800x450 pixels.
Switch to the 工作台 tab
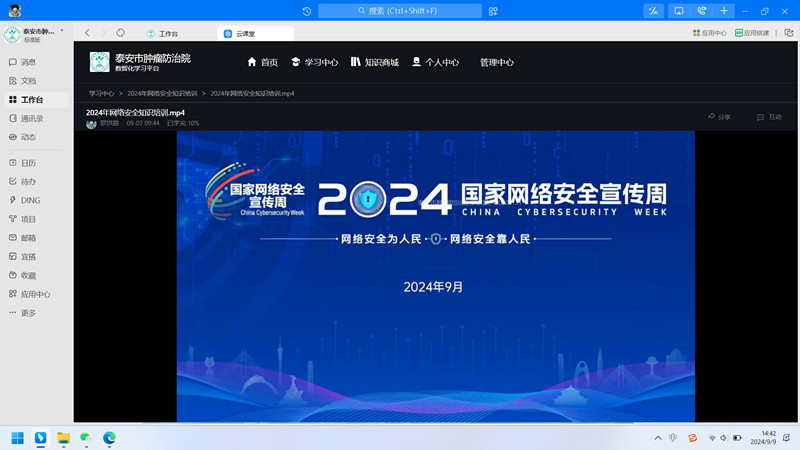pos(163,34)
